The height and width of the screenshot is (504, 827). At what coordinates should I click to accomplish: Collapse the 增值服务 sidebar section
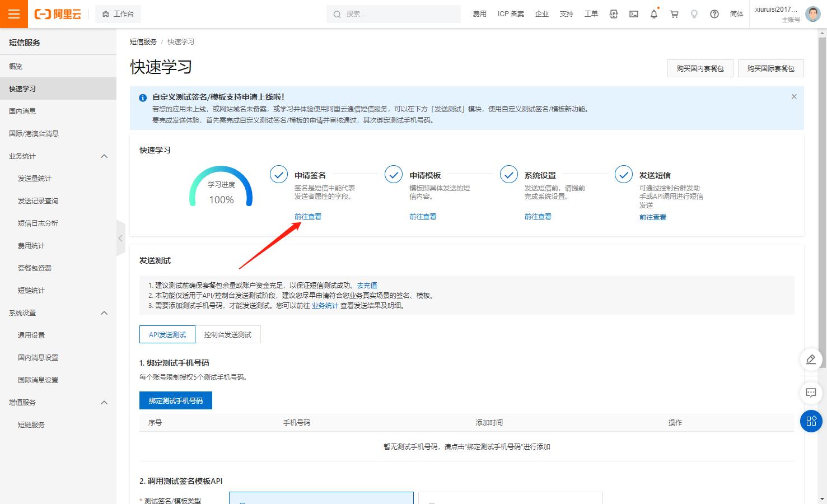point(104,402)
